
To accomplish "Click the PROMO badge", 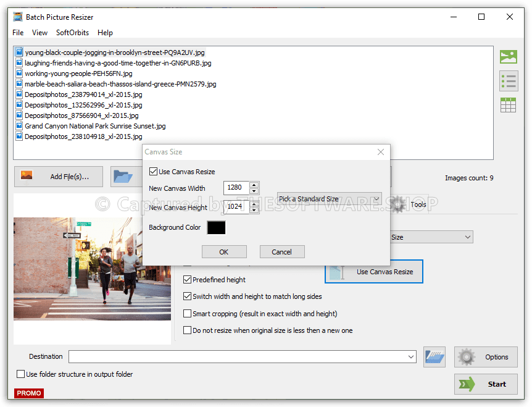I will click(29, 393).
